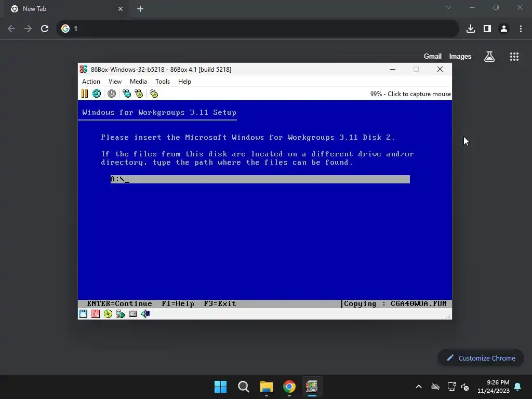Click Chrome icon in taskbar
The image size is (532, 399).
tap(289, 387)
